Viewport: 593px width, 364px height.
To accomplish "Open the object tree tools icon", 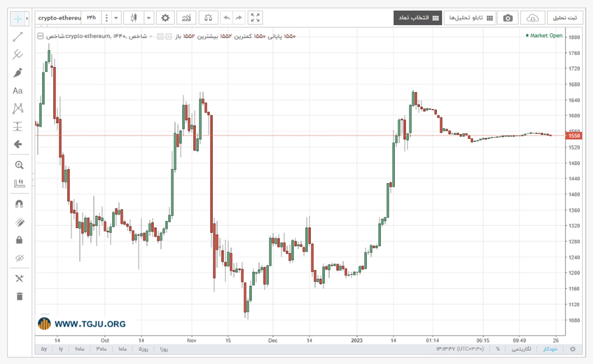I will pyautogui.click(x=19, y=278).
